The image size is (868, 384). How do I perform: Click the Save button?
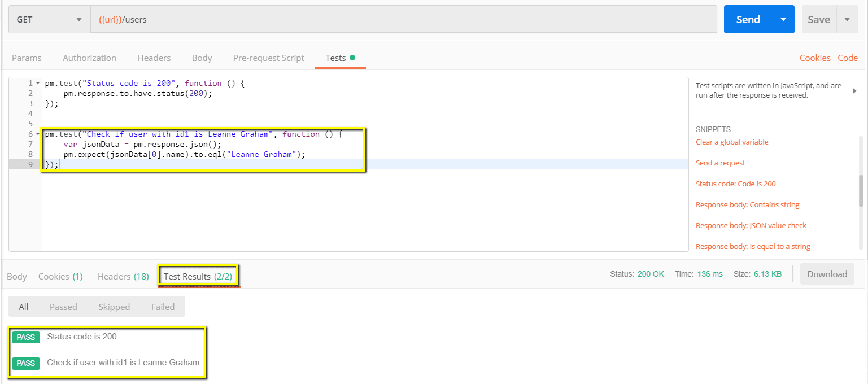pyautogui.click(x=818, y=20)
